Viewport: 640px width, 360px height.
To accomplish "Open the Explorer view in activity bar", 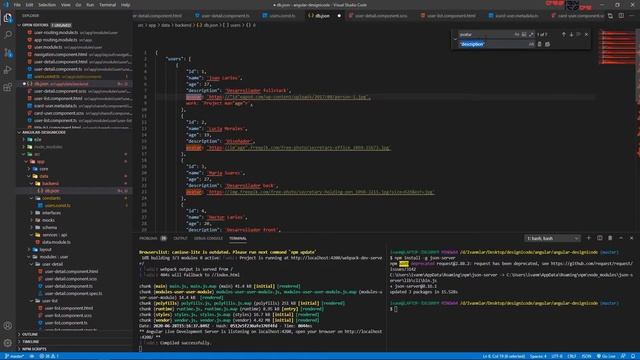I will [8, 18].
